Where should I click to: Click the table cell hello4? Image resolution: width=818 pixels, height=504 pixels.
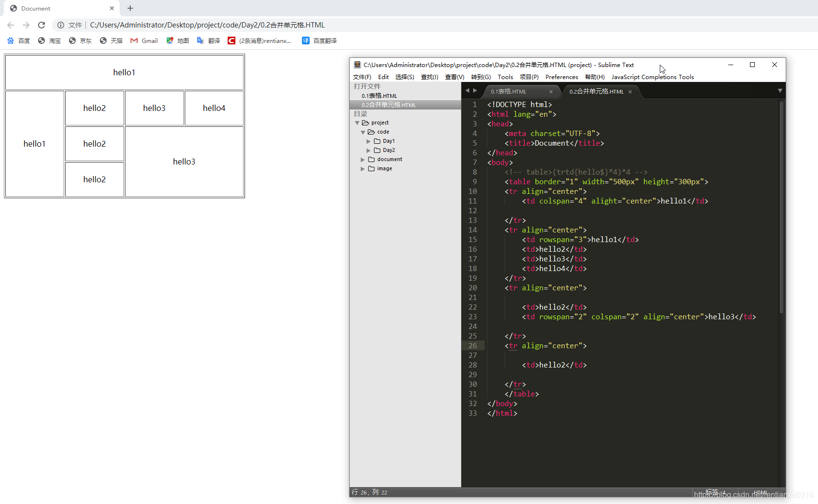click(214, 108)
